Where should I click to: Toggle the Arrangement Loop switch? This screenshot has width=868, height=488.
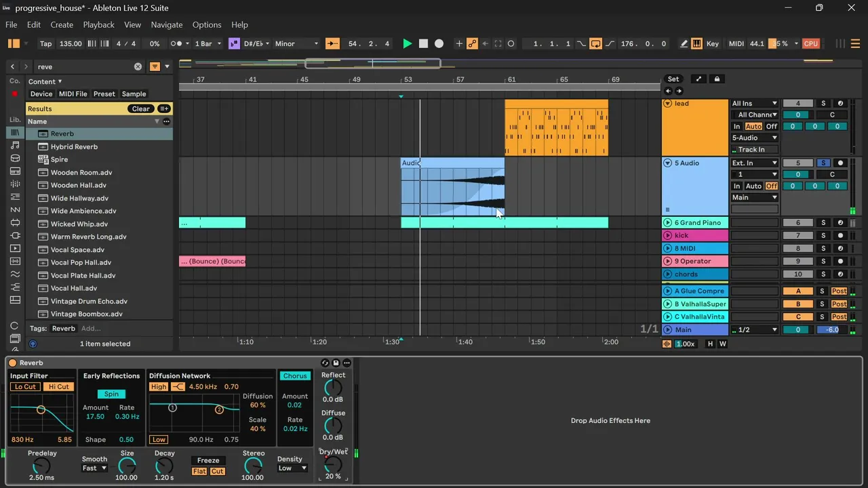coord(595,43)
